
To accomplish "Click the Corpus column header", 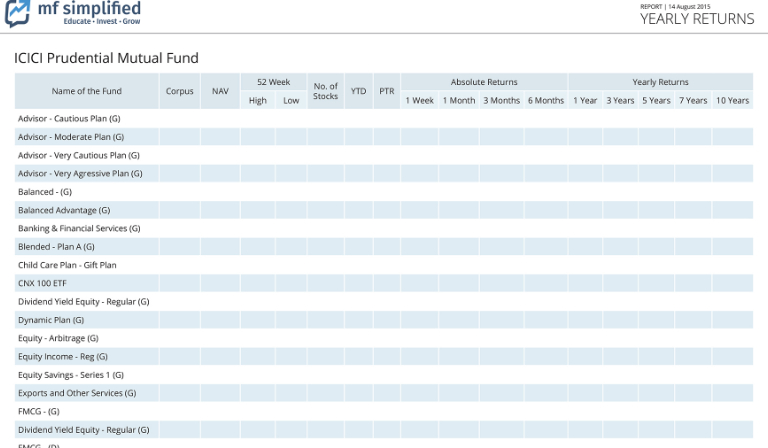I will point(180,91).
